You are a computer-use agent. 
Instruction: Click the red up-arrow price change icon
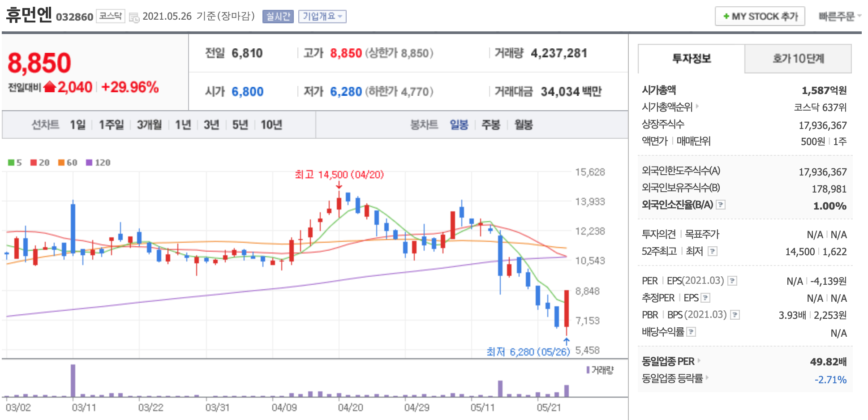coord(50,86)
